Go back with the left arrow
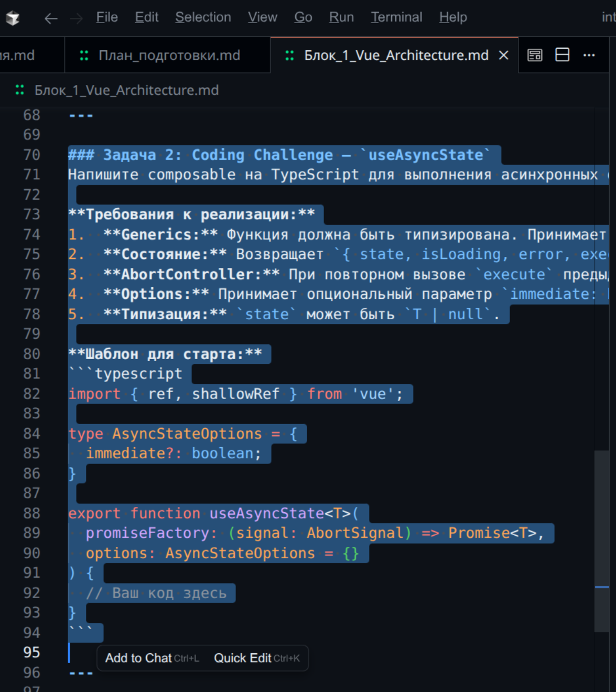 51,18
